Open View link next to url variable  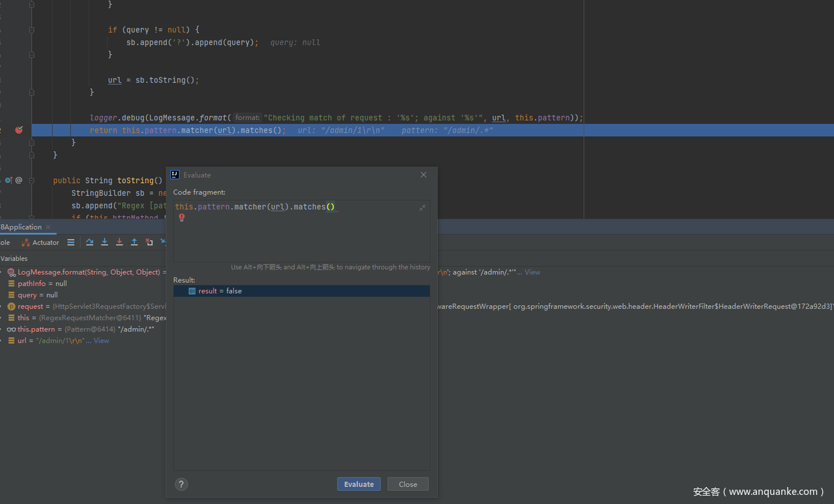(102, 341)
